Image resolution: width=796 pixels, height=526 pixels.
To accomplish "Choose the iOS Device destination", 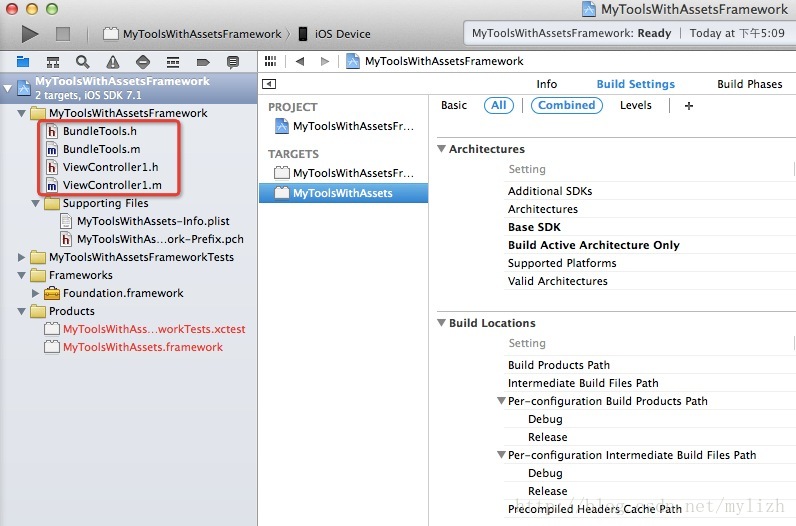I will [335, 34].
